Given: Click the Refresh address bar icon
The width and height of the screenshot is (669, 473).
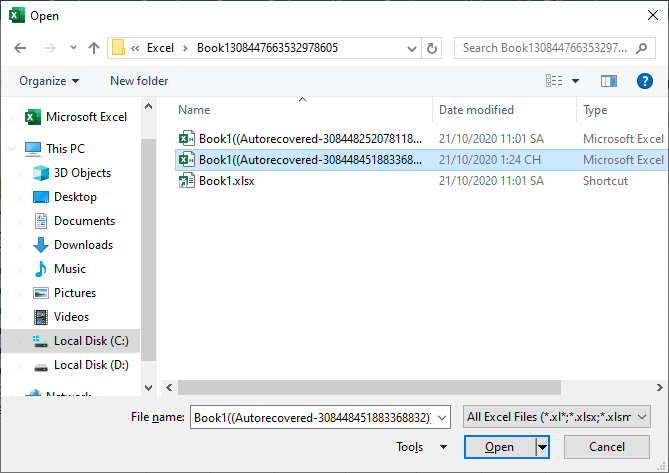Looking at the screenshot, I should coord(432,47).
